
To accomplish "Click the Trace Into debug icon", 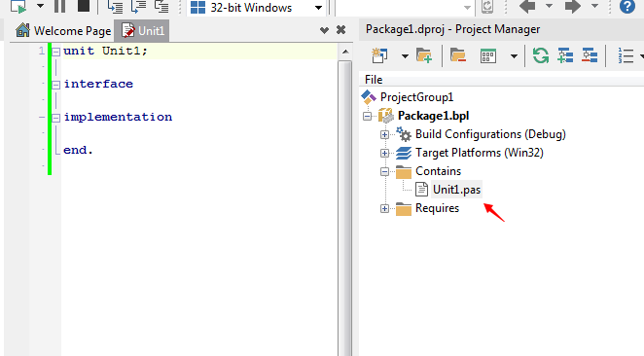I will click(x=115, y=6).
